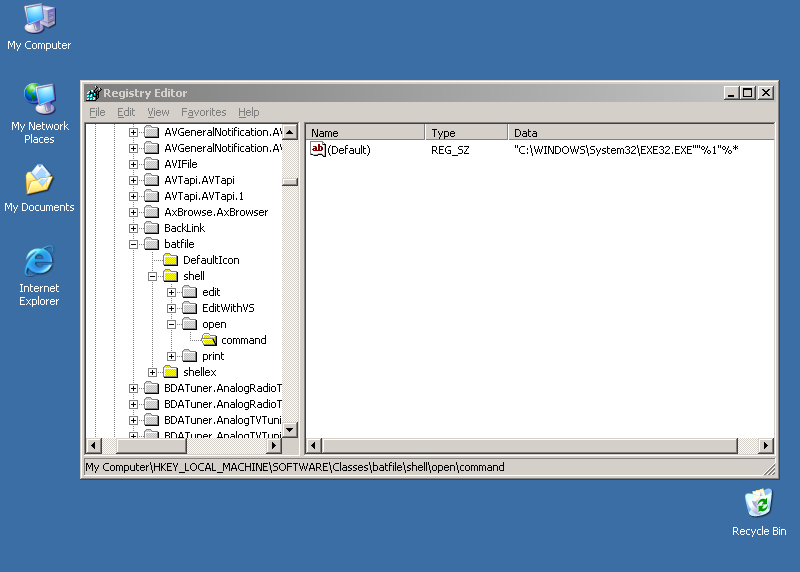This screenshot has height=572, width=800.
Task: Select the My Documents desktop icon
Action: point(39,188)
